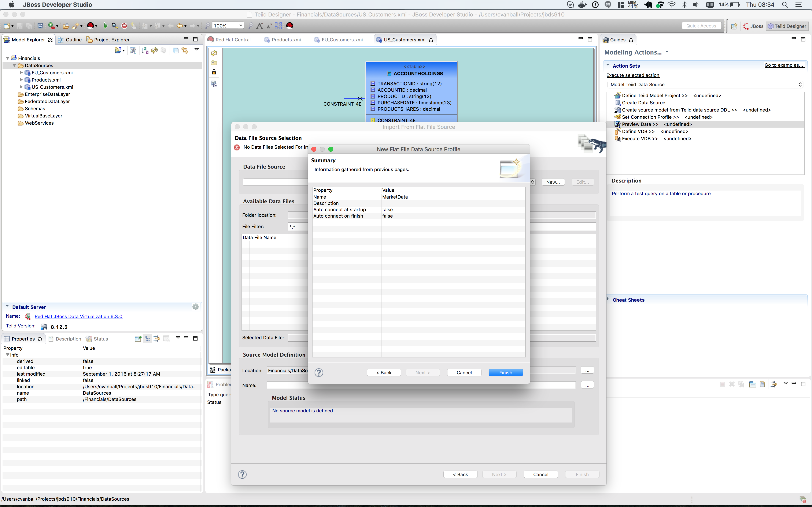Click the increase font size icon
Viewport: 812px width, 507px height.
(259, 26)
